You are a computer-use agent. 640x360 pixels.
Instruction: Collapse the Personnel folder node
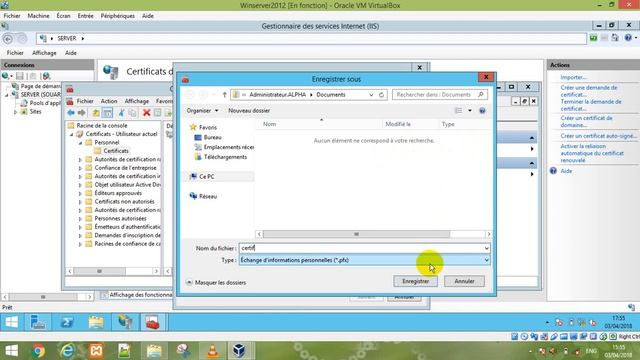click(80, 143)
